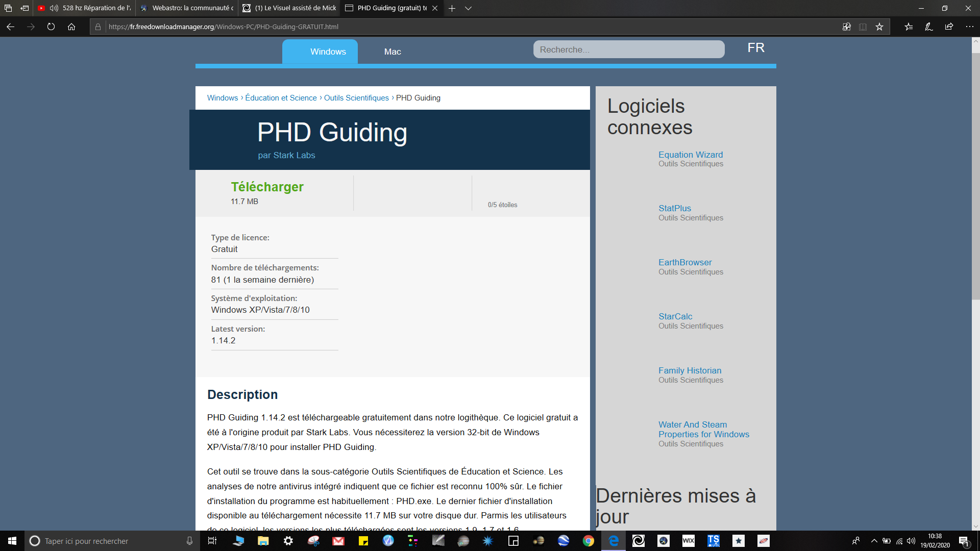Expand hidden system tray icons
This screenshot has height=551, width=980.
(874, 541)
